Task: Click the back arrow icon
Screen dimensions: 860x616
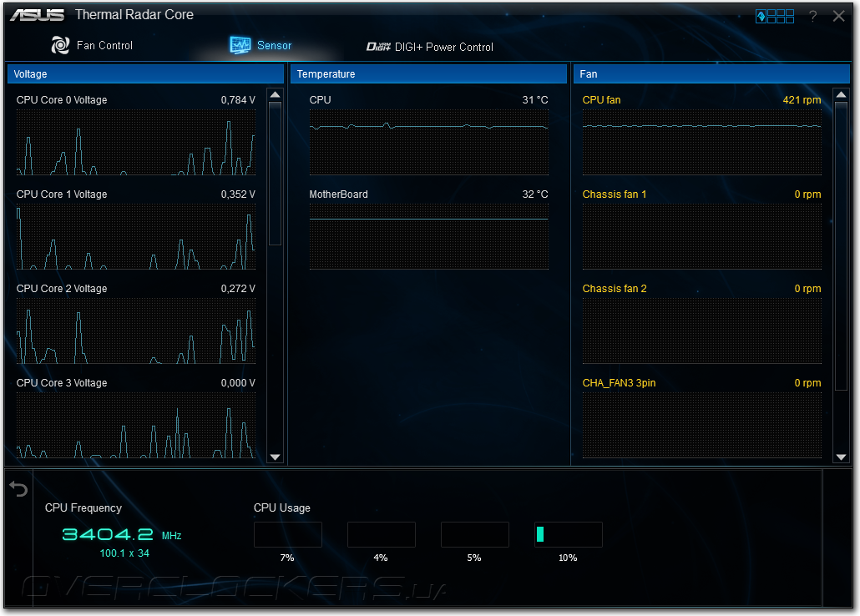Action: (x=18, y=489)
